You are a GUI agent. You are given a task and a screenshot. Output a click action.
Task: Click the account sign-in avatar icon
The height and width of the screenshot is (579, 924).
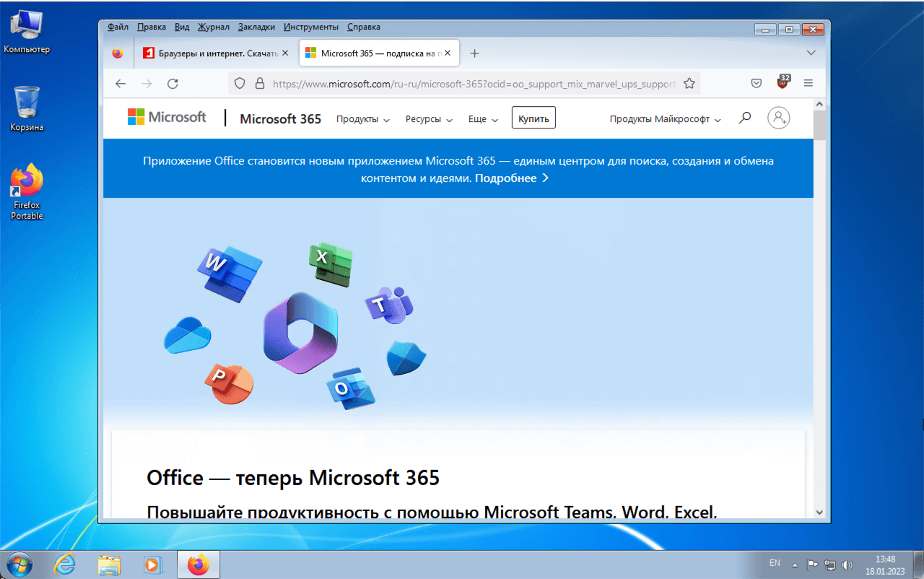tap(778, 118)
